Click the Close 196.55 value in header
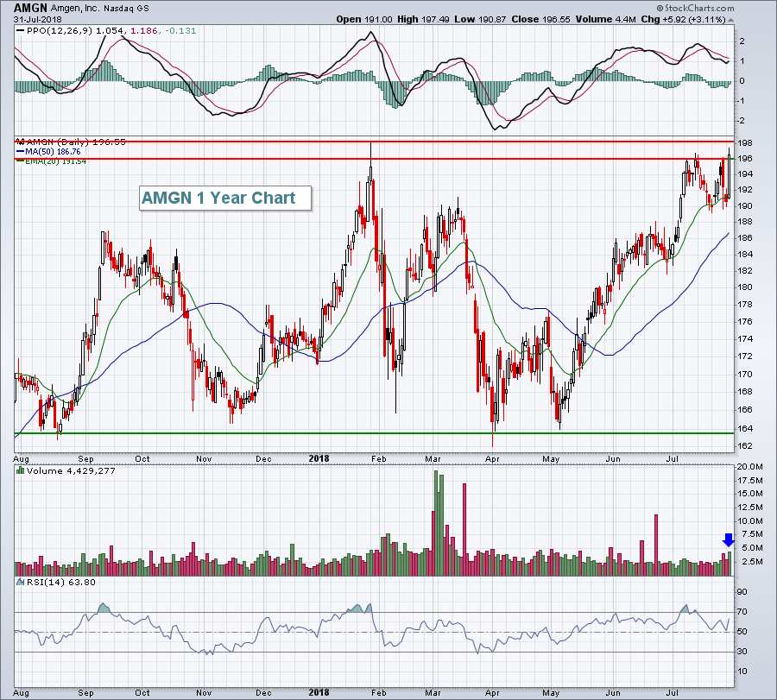 [x=541, y=19]
